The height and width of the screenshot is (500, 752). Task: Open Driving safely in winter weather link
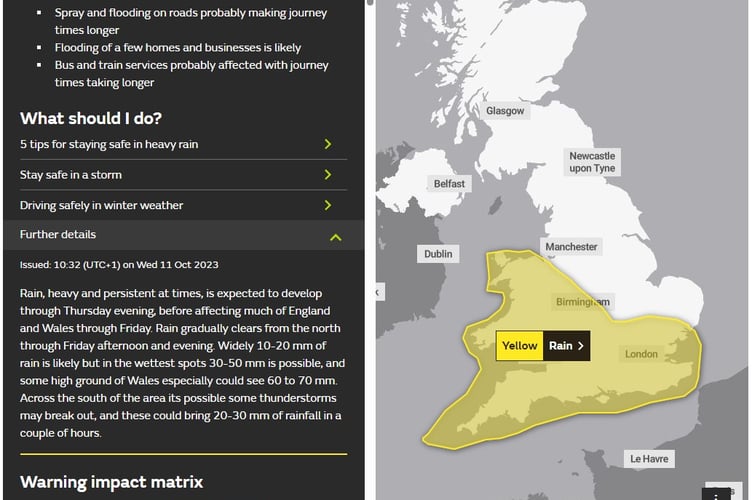pyautogui.click(x=102, y=205)
